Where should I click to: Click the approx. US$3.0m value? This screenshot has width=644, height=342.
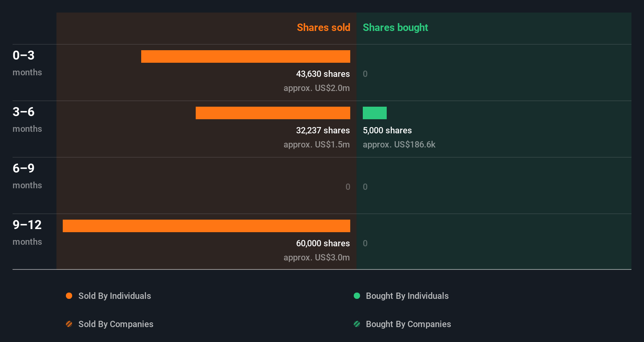tap(317, 258)
